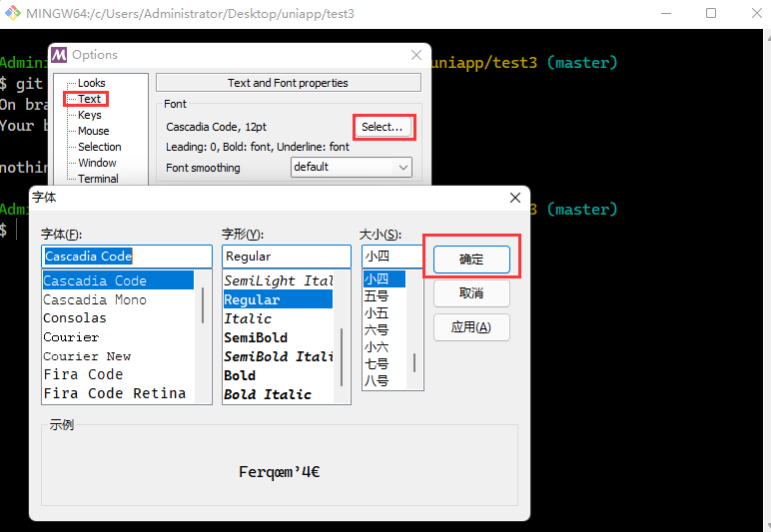Screen dimensions: 771x532
Task: Select Cascadia Code in font list
Action: (118, 280)
